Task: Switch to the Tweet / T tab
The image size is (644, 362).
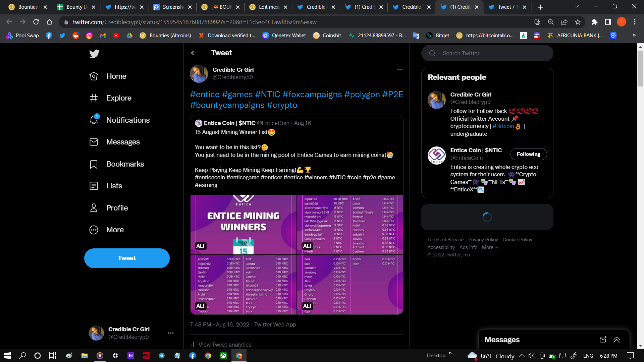Action: tap(508, 7)
